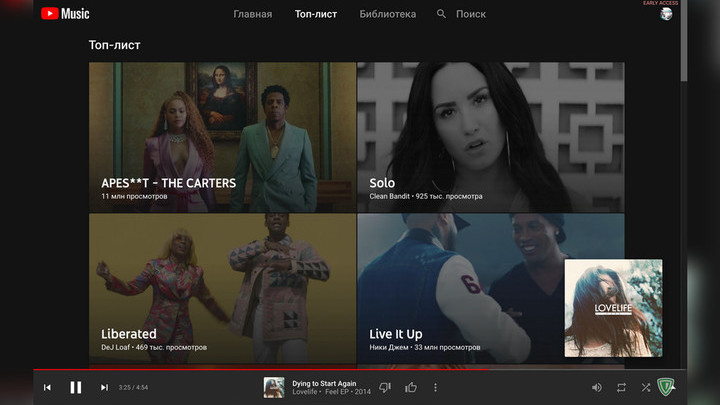Screen dimensions: 720x405
Task: Click the Dying to Start Again song title
Action: tap(324, 383)
